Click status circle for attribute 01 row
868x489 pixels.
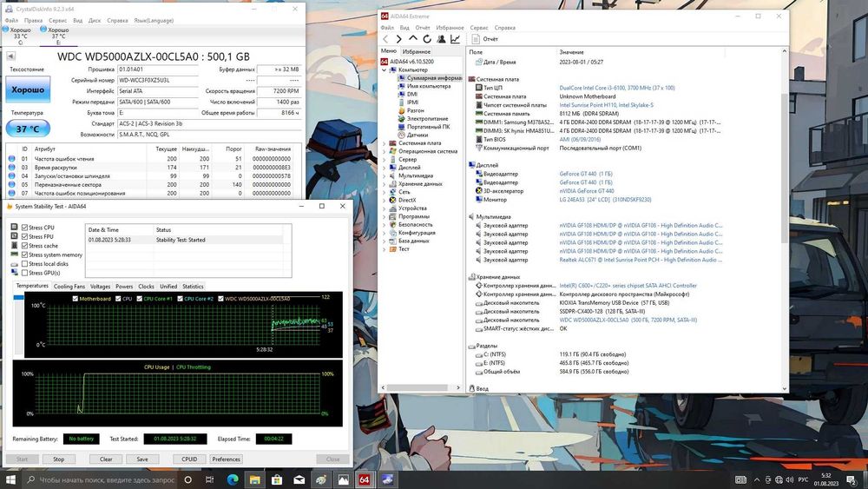tap(11, 158)
